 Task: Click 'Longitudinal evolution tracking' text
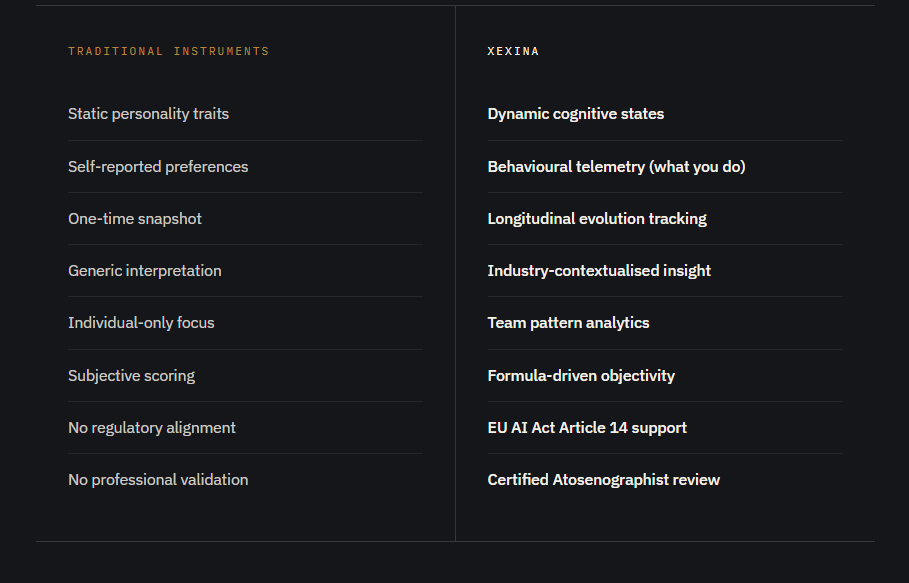(597, 219)
